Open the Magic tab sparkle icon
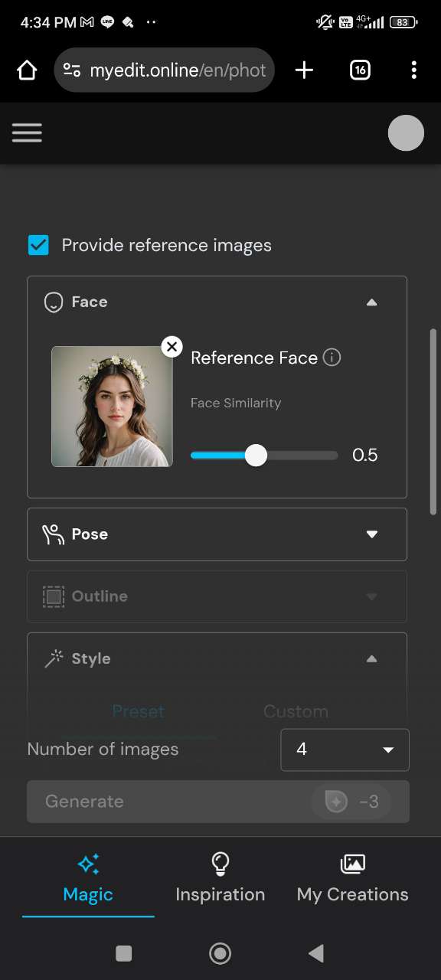Image resolution: width=441 pixels, height=980 pixels. point(87,864)
